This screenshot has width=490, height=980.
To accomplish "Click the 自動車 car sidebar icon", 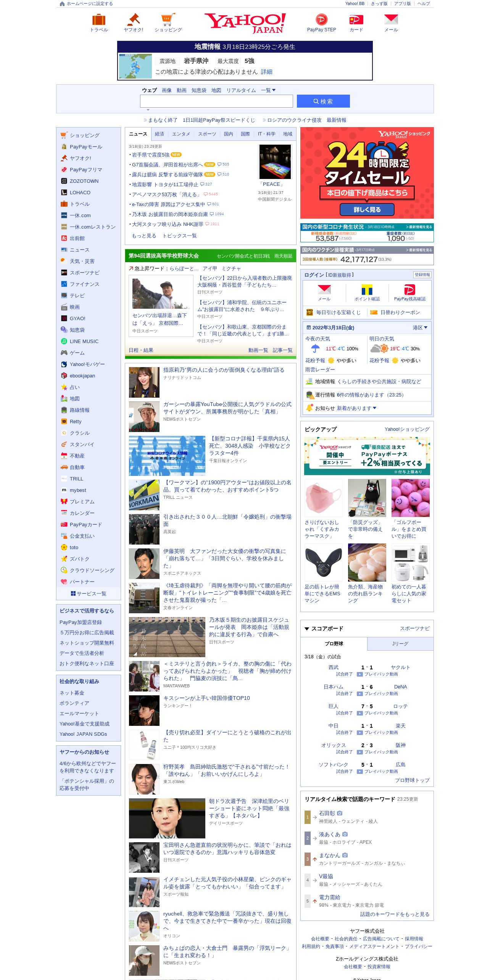I will click(x=64, y=467).
